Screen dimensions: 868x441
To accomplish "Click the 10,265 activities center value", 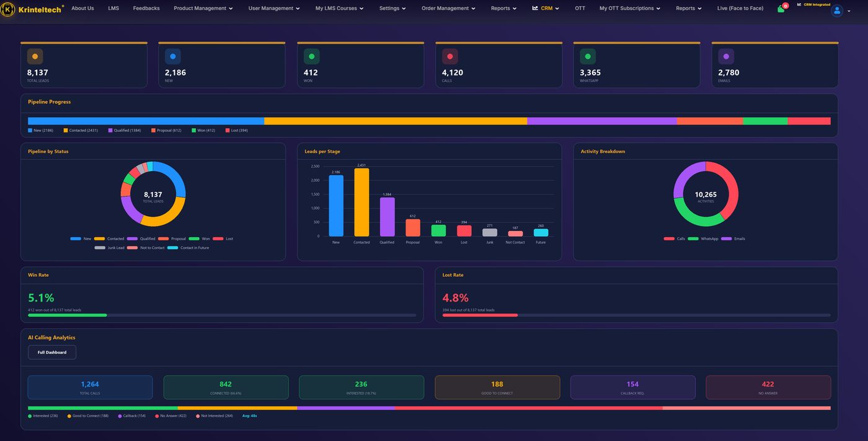I will click(706, 194).
